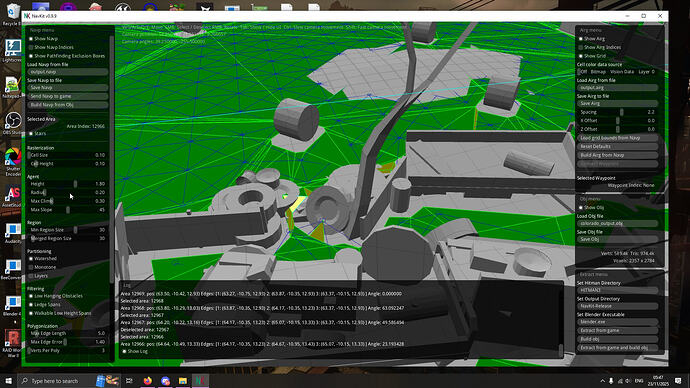This screenshot has width=690, height=388.
Task: Adjust the Max Edge Error slider
Action: (x=67, y=342)
